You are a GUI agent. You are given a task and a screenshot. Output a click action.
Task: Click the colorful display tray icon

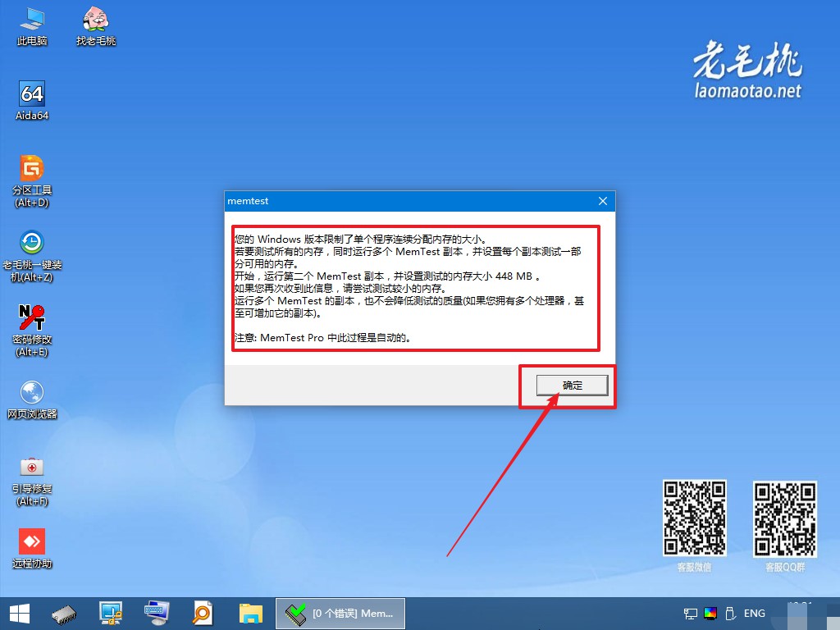pos(710,614)
